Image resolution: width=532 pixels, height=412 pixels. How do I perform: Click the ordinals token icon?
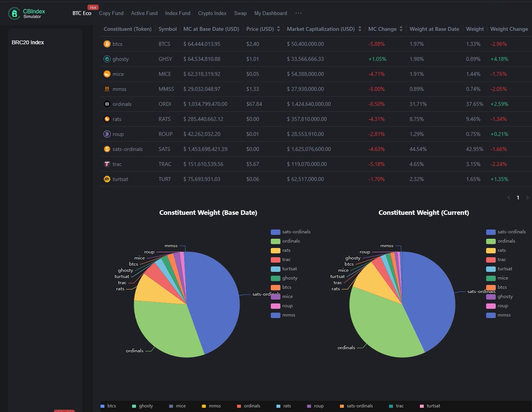107,104
